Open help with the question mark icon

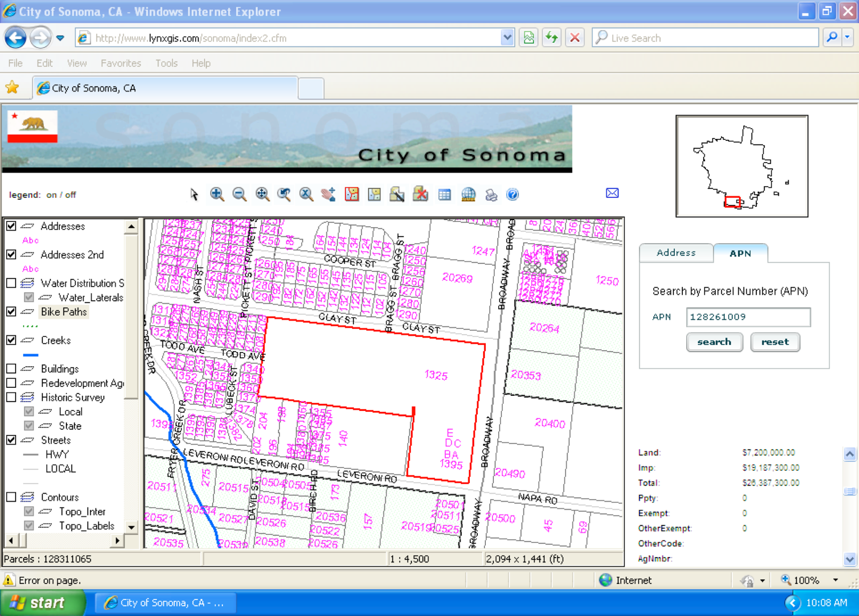[x=513, y=194]
